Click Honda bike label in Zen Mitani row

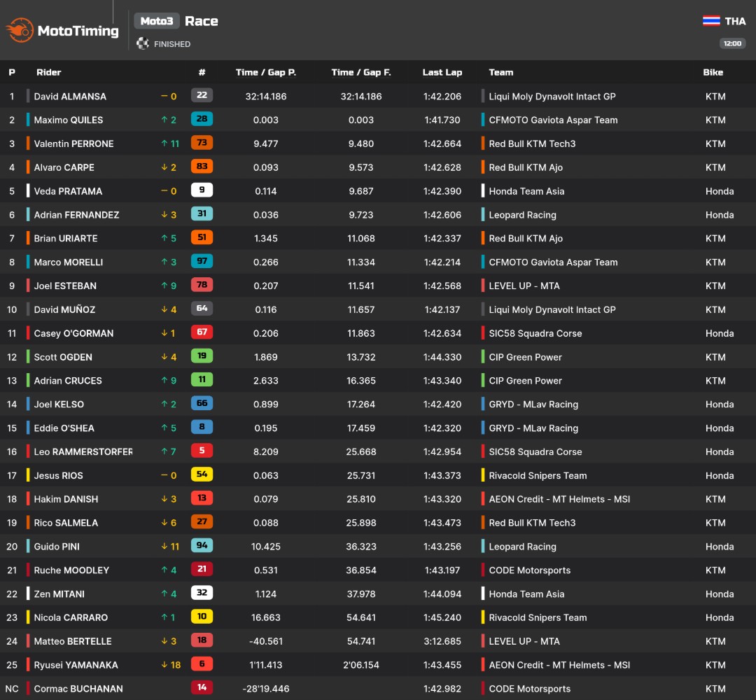click(720, 594)
